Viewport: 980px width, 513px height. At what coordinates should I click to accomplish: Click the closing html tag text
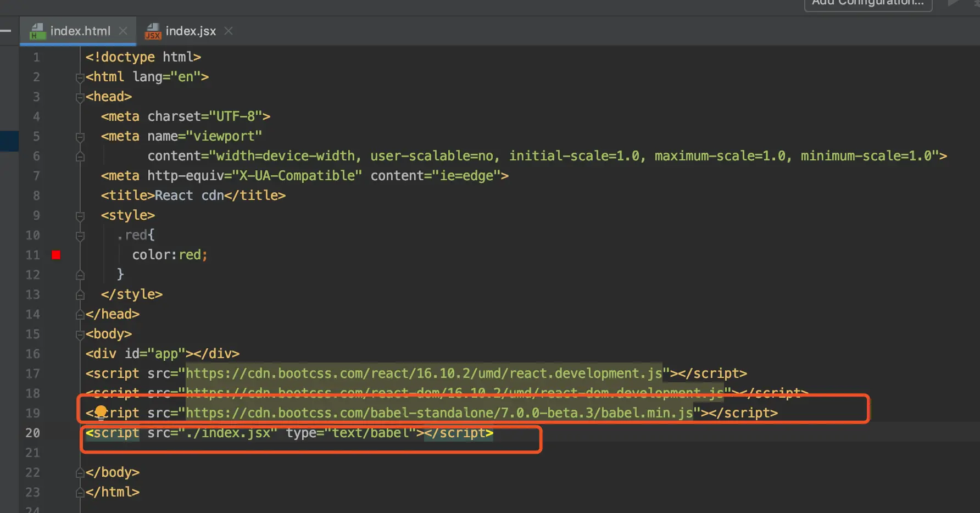click(113, 492)
